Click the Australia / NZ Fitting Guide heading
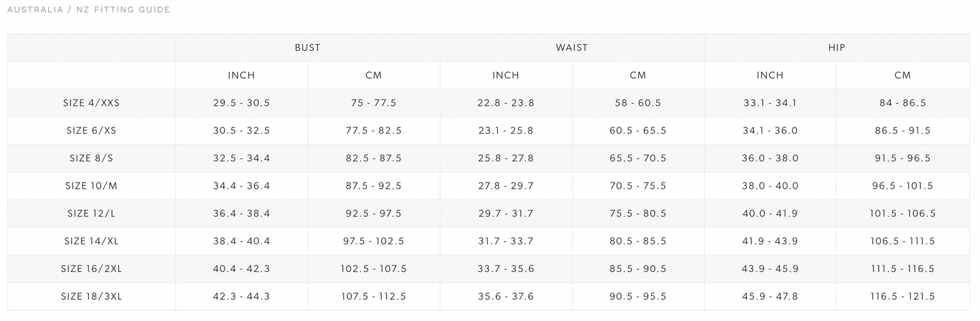 pyautogui.click(x=88, y=10)
